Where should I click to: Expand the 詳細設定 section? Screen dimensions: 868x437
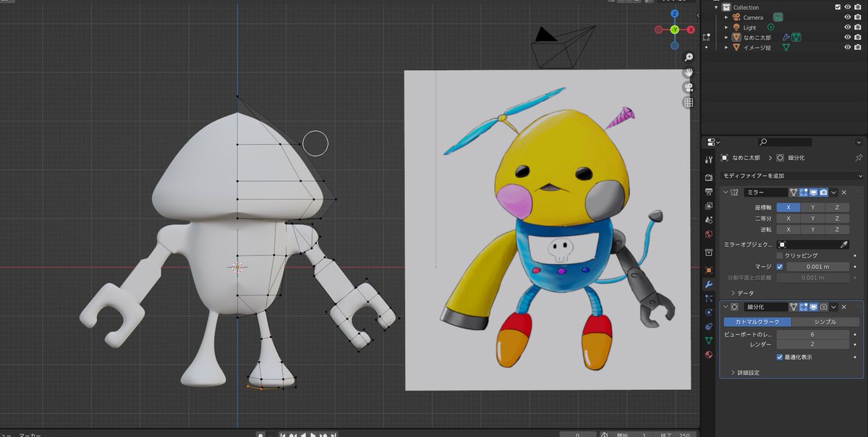click(745, 372)
